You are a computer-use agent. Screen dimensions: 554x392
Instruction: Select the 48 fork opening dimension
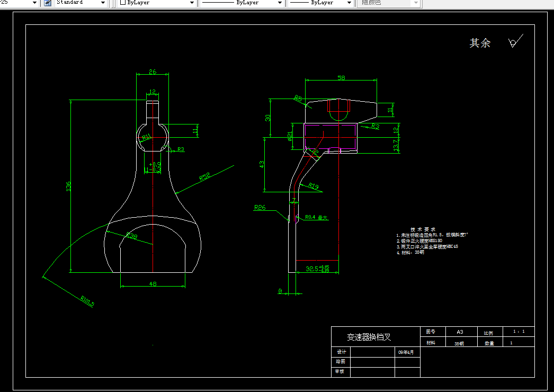click(153, 284)
